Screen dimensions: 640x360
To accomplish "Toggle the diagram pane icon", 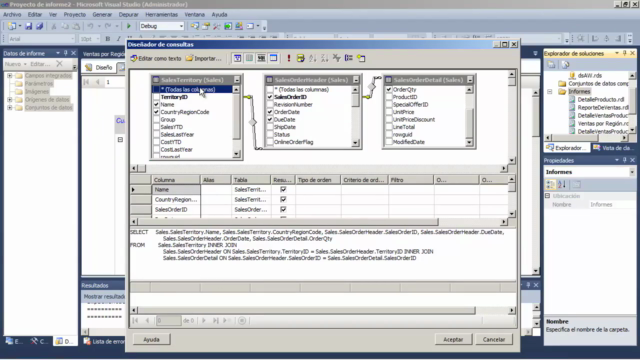I will [x=237, y=58].
